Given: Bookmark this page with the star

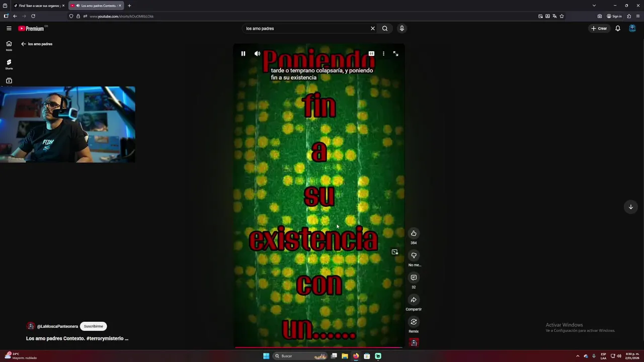Looking at the screenshot, I should point(561,16).
